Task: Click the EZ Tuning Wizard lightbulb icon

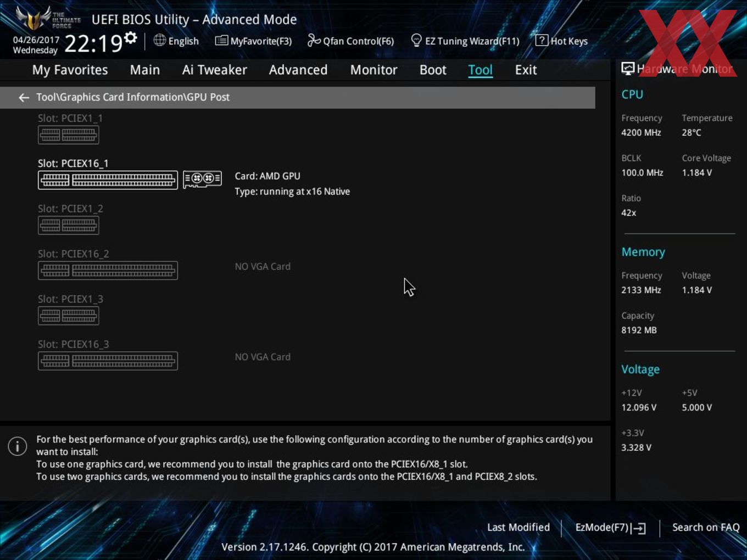Action: 416,41
